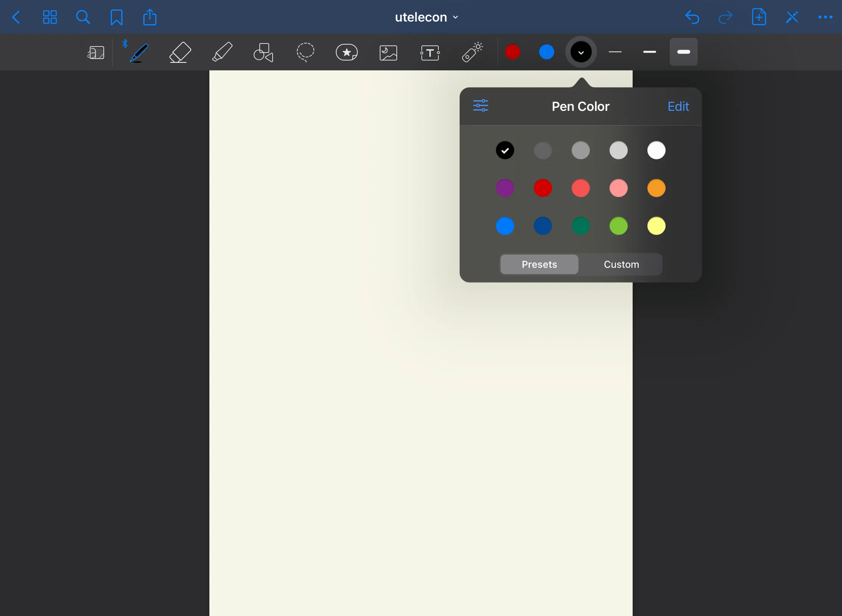
Task: Collapse the black pen color dropdown
Action: [x=581, y=52]
